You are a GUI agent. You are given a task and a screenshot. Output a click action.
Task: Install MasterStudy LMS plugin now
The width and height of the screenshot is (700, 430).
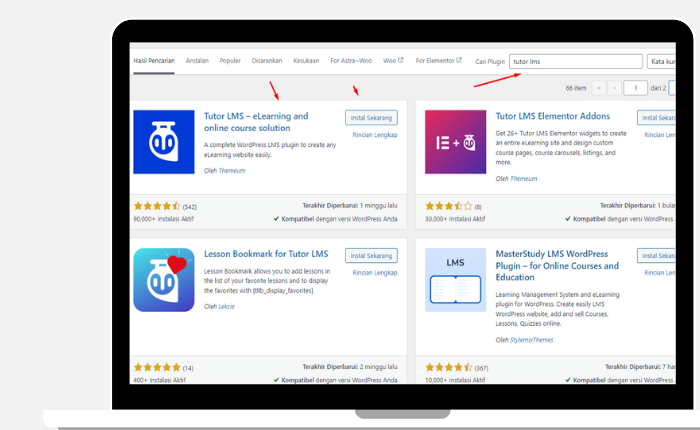click(x=656, y=256)
